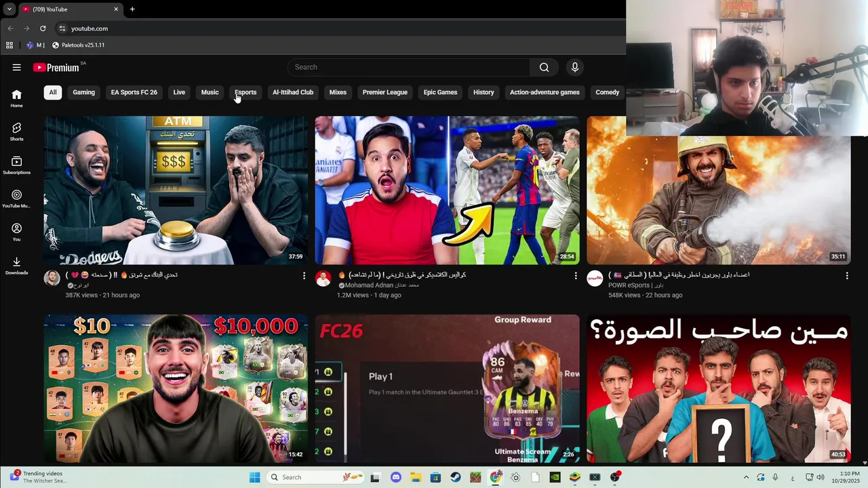Screen dimensions: 868x488
Task: Open the ATM bank challenge video thumbnail
Action: [x=176, y=190]
